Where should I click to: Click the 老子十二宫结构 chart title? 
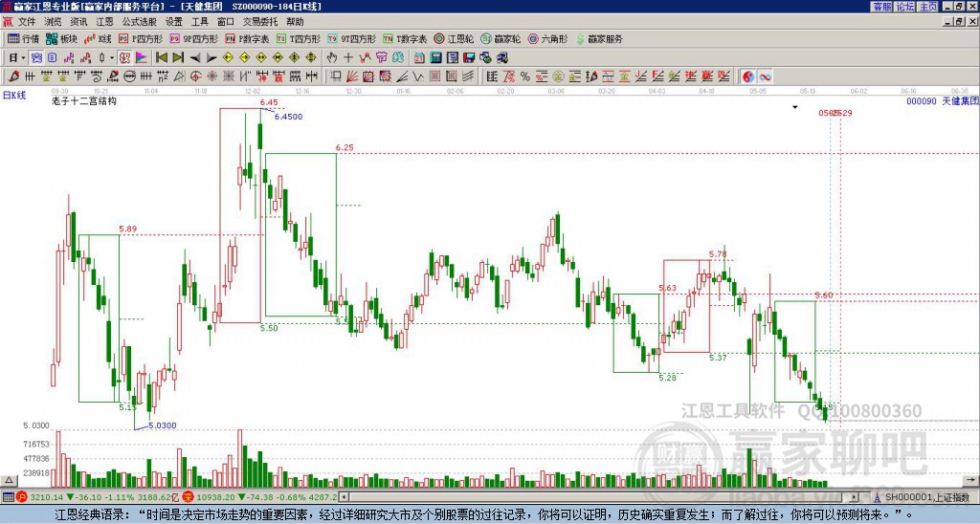point(84,100)
